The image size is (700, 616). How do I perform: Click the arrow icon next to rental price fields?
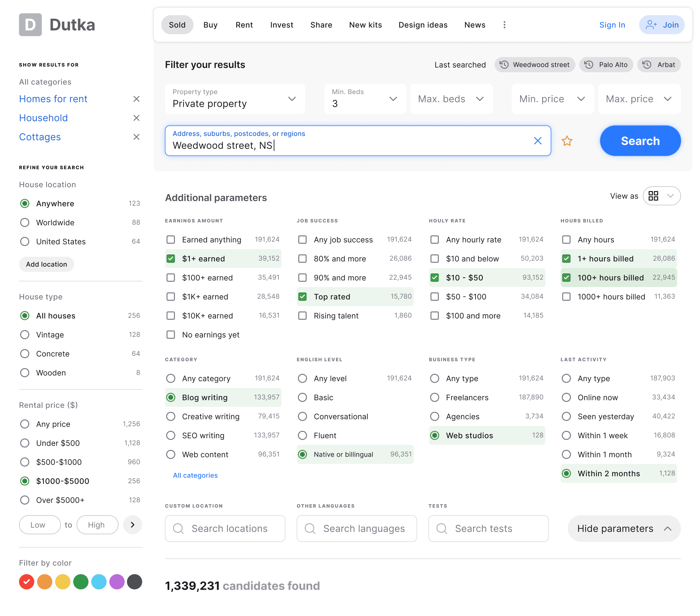(x=133, y=525)
